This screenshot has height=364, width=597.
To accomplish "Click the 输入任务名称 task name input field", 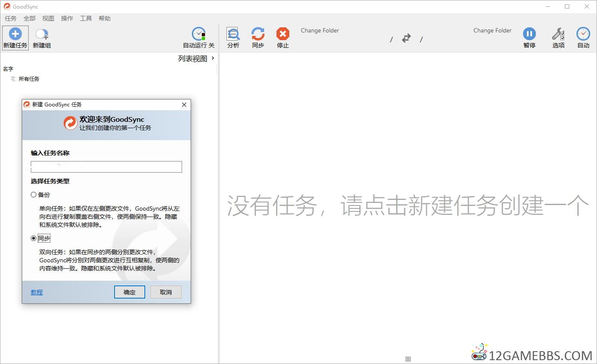I will pyautogui.click(x=106, y=167).
